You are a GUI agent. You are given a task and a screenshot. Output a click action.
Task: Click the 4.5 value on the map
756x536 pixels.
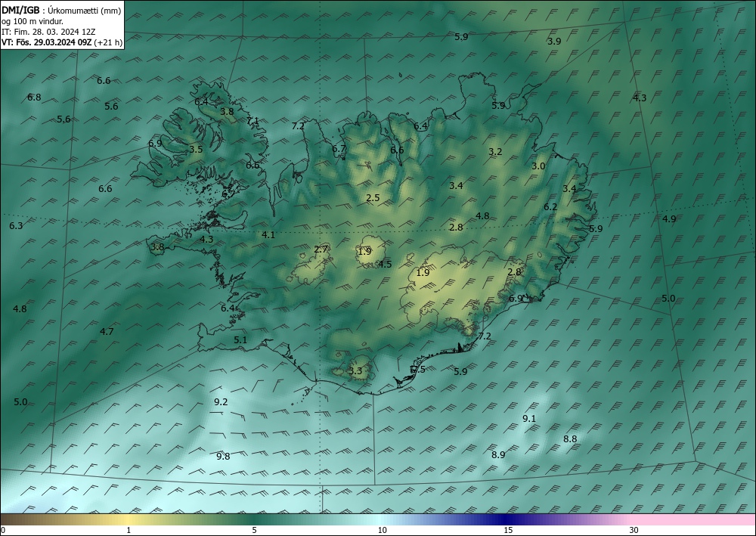pyautogui.click(x=385, y=264)
